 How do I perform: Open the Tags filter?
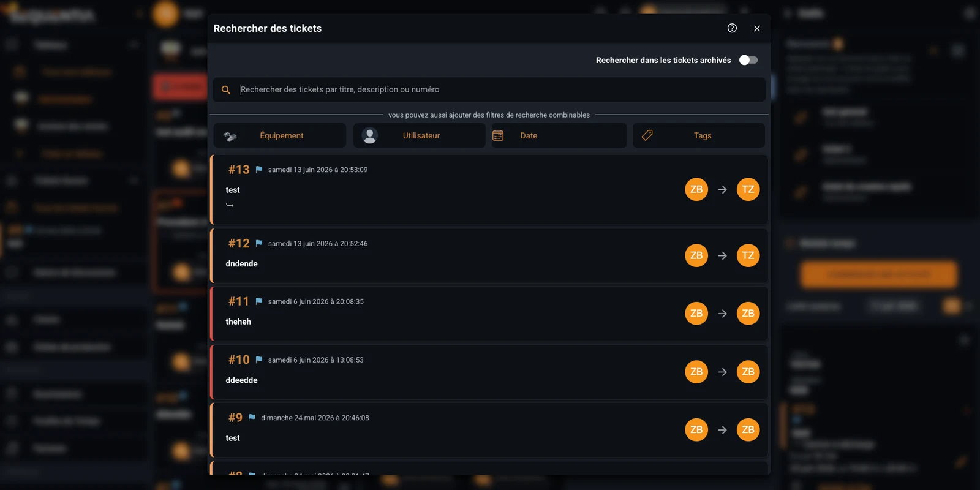699,135
